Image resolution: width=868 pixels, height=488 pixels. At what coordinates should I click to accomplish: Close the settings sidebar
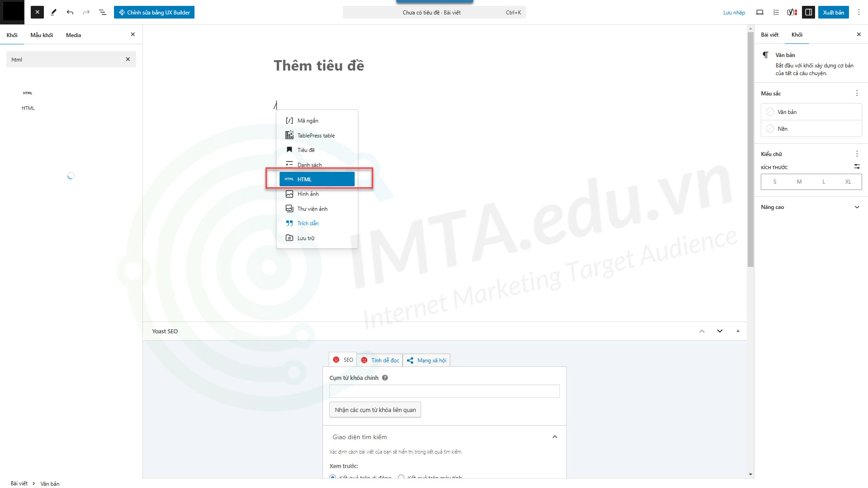[x=859, y=34]
